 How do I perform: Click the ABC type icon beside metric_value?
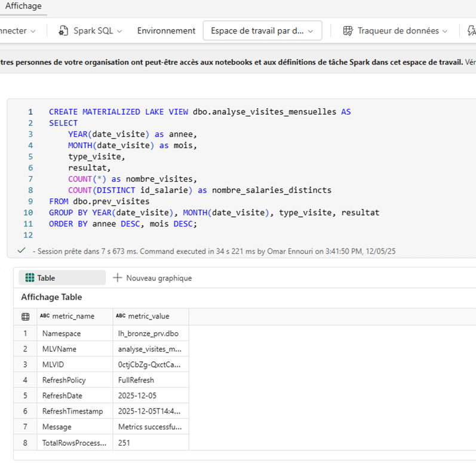point(121,316)
